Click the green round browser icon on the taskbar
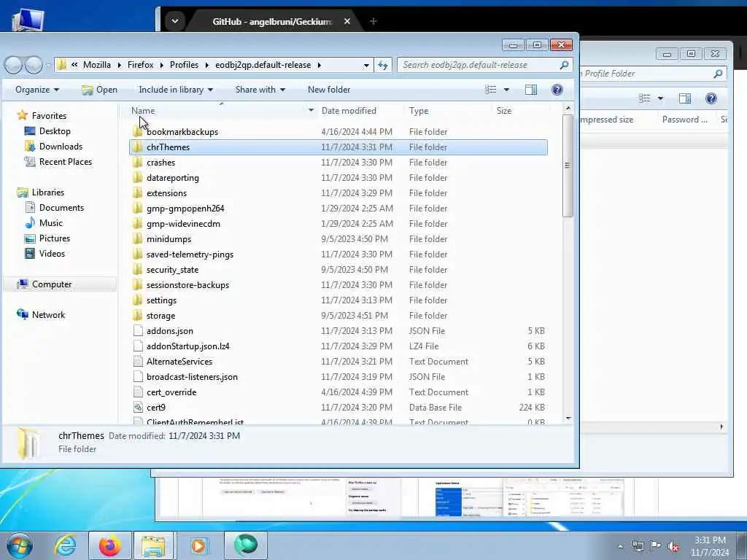 [245, 545]
